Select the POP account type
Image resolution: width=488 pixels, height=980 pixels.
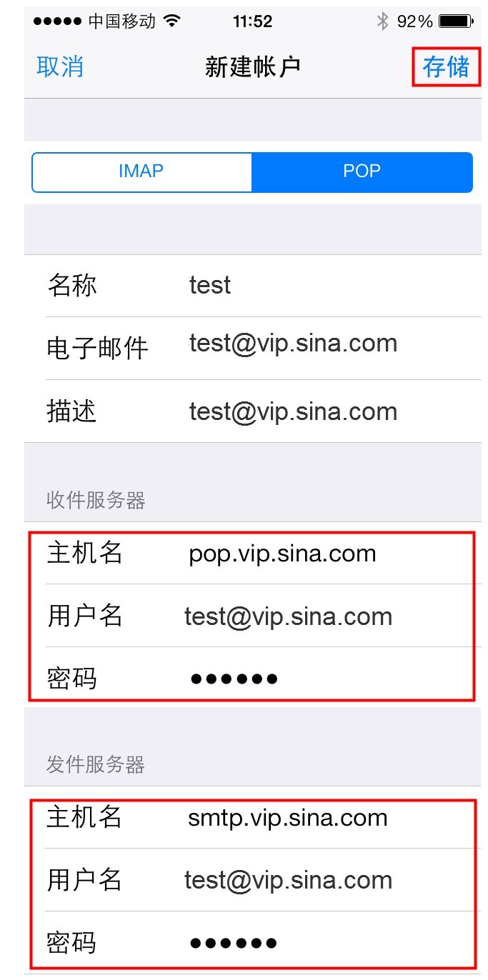[362, 171]
